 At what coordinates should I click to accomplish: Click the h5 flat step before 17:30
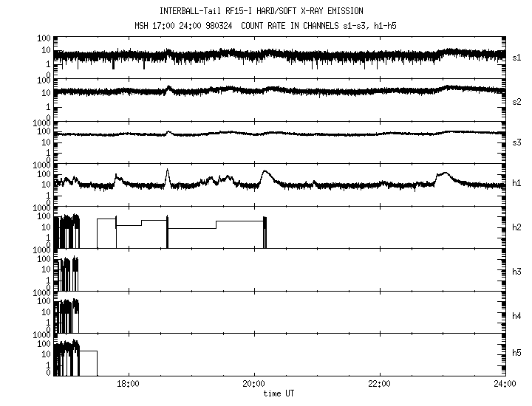(88, 351)
